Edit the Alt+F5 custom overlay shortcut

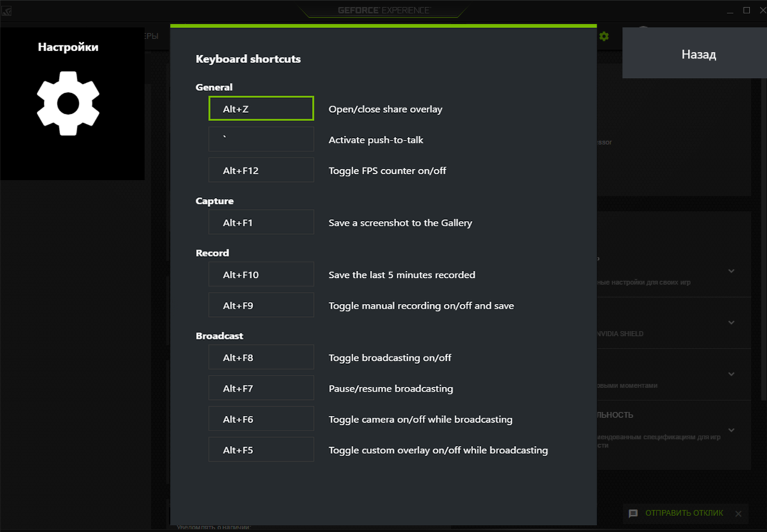pyautogui.click(x=261, y=450)
